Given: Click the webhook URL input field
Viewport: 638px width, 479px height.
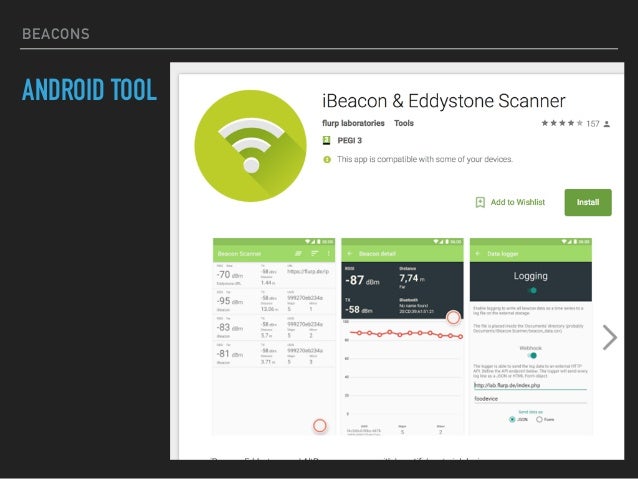Looking at the screenshot, I should pyautogui.click(x=530, y=385).
